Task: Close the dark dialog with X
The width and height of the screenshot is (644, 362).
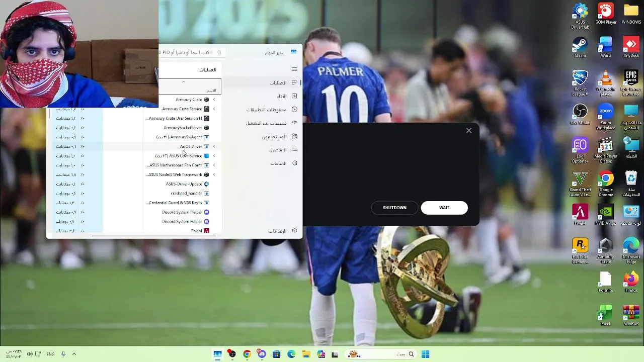Action: point(469,131)
